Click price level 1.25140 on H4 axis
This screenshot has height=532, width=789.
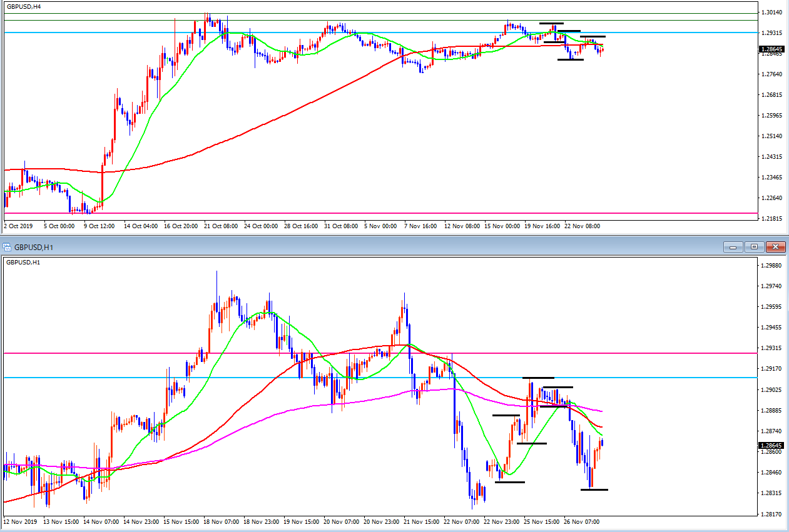click(x=770, y=136)
